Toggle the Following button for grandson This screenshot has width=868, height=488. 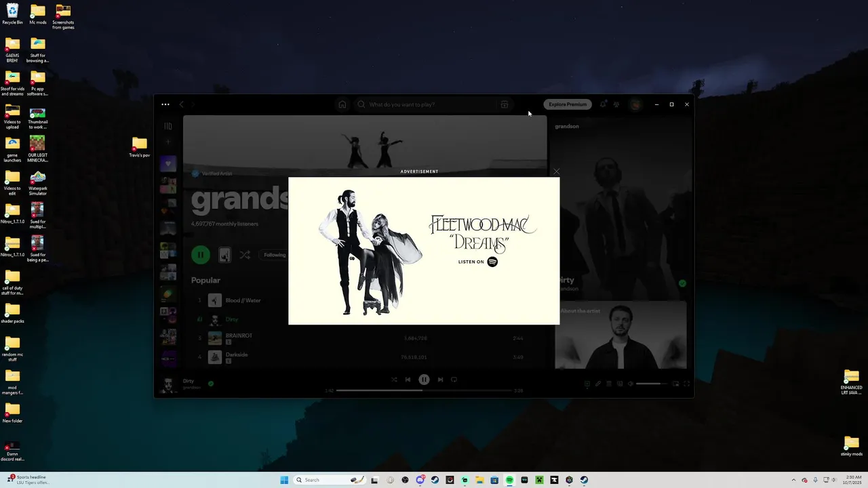275,255
